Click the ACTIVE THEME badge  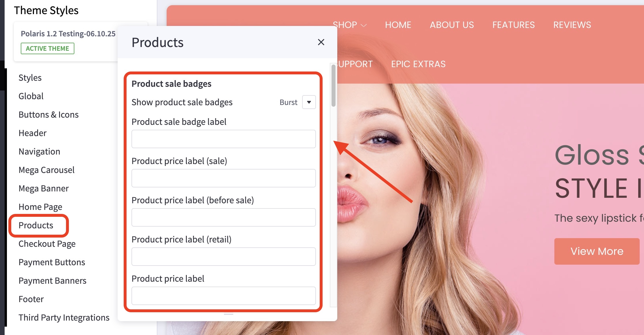tap(48, 48)
